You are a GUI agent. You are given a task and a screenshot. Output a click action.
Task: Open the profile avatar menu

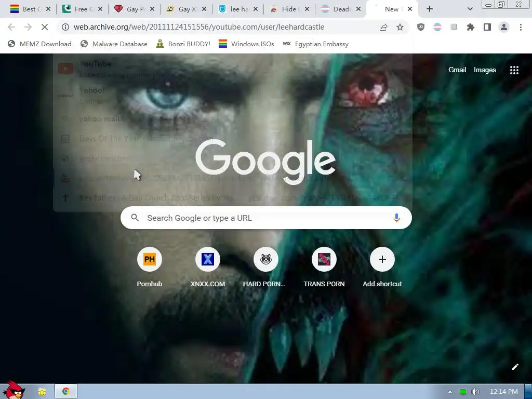[504, 27]
